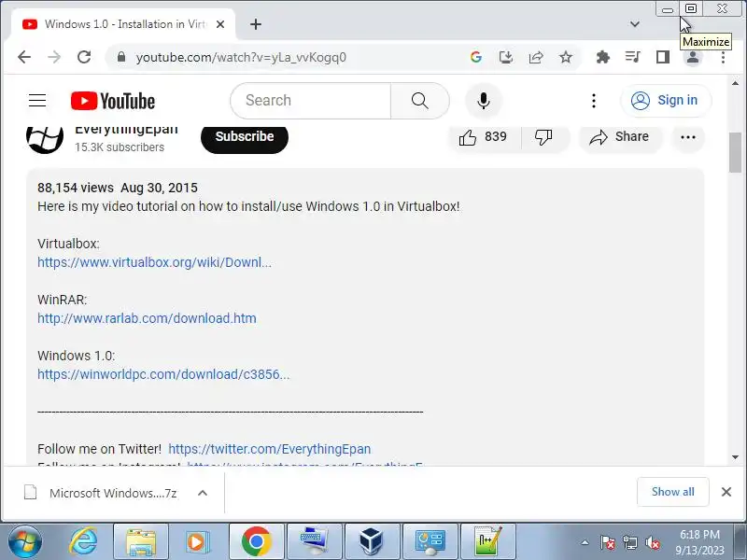Viewport: 747px width, 560px height.
Task: Open more actions ellipsis beside Share
Action: tap(688, 137)
